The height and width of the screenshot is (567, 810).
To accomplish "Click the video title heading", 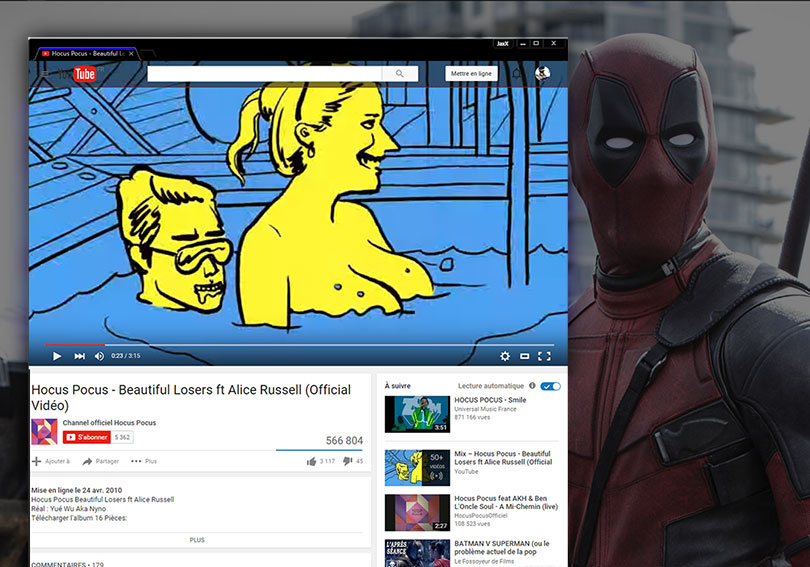I will [x=191, y=397].
